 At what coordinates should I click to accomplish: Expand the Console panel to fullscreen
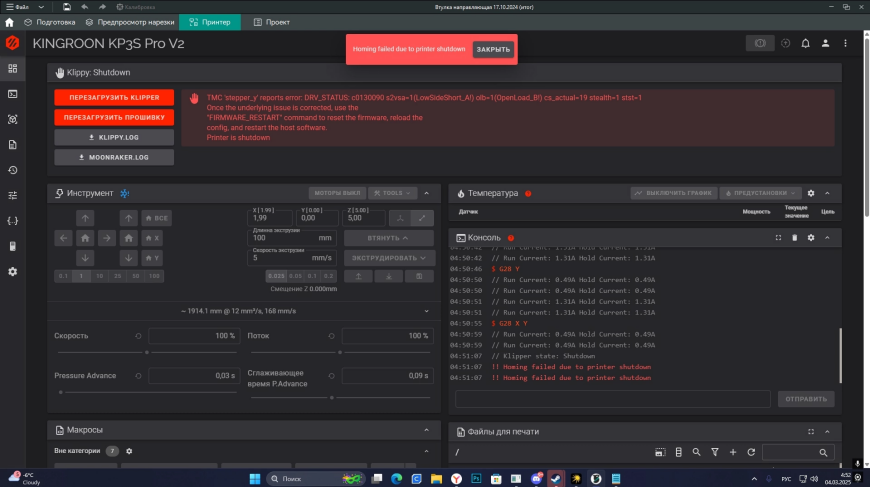(x=778, y=238)
